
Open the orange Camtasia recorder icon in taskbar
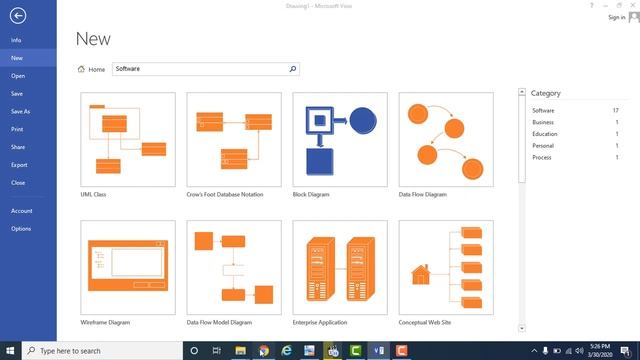(x=402, y=351)
